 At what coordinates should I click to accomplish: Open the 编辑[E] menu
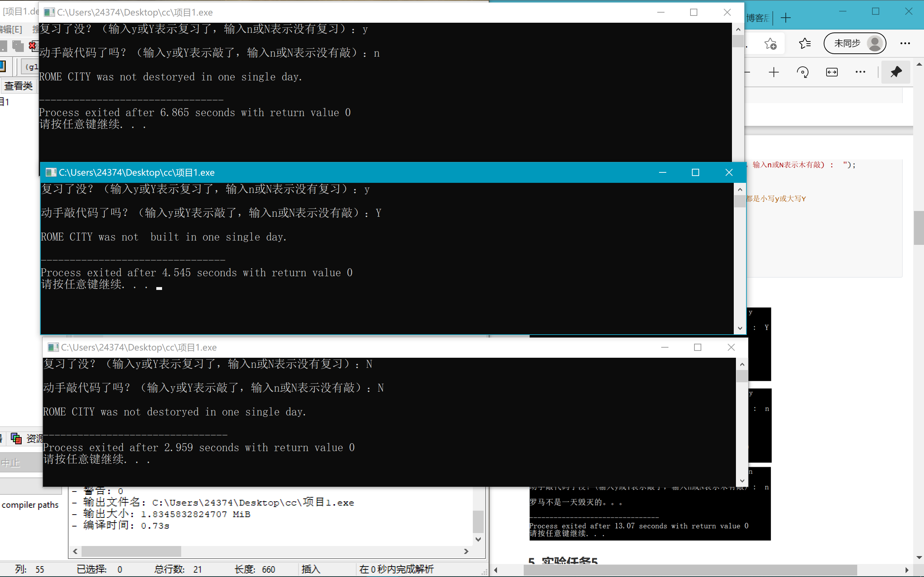12,29
